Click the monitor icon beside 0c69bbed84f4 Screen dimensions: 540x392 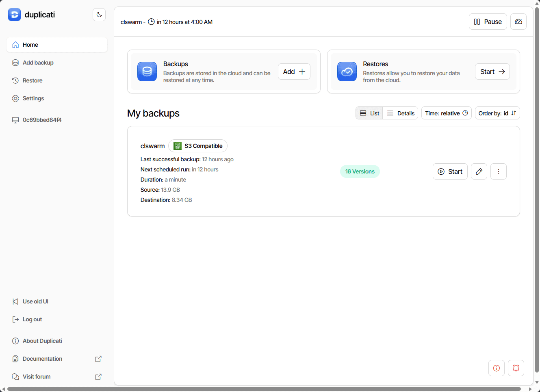pyautogui.click(x=15, y=120)
